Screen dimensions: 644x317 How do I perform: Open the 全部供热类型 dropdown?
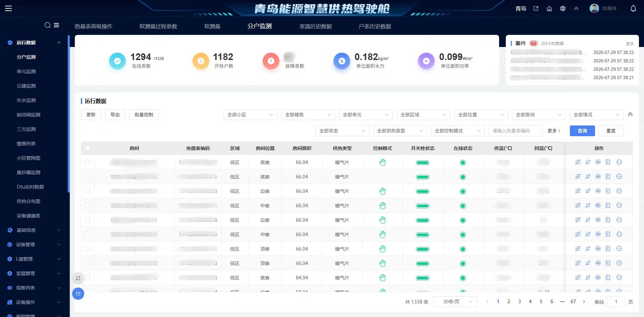pos(400,131)
